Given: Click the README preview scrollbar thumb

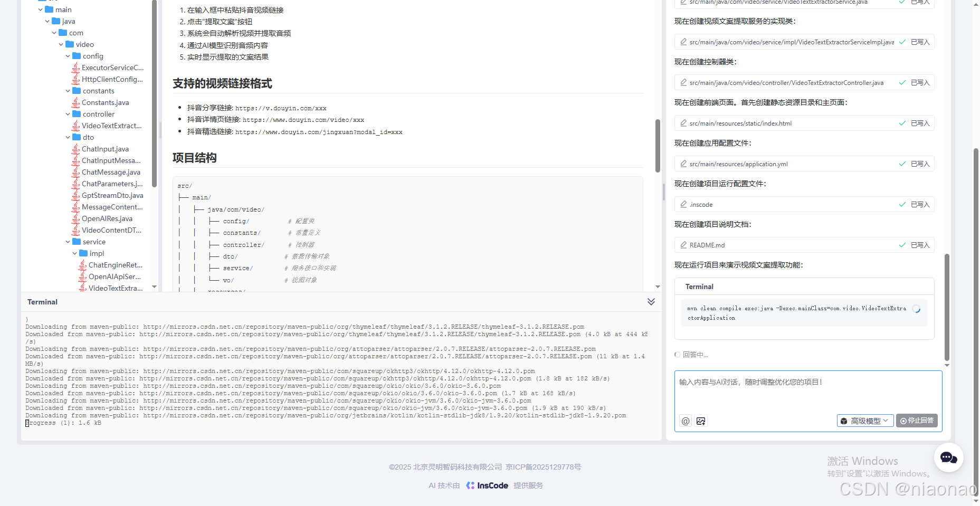Looking at the screenshot, I should pyautogui.click(x=658, y=146).
